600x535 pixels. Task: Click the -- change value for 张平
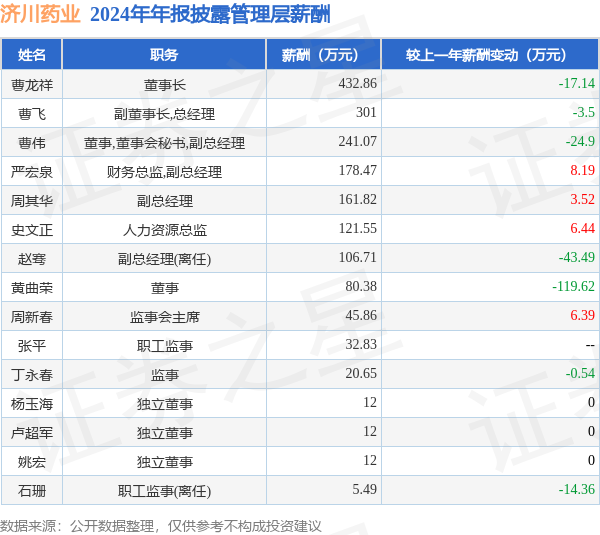point(590,346)
